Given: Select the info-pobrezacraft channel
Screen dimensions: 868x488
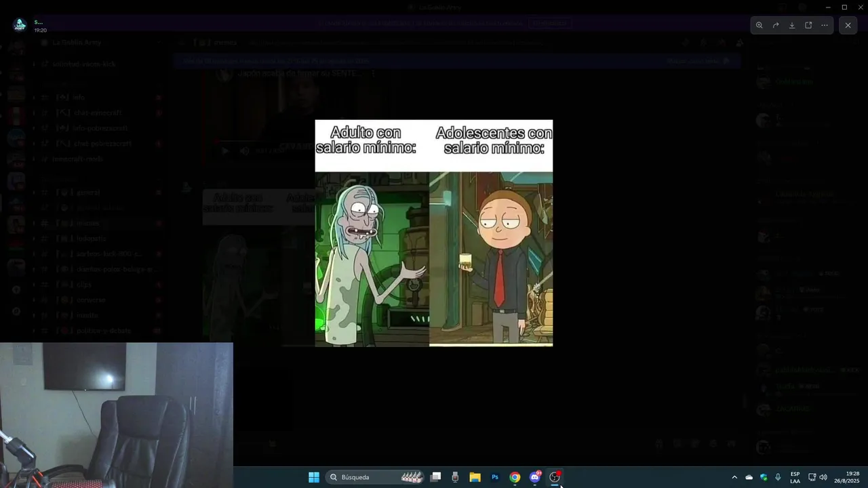Looking at the screenshot, I should 100,128.
